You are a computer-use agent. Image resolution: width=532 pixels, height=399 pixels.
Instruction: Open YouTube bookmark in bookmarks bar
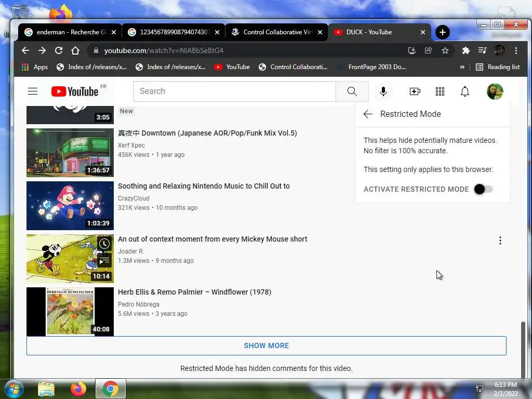232,67
